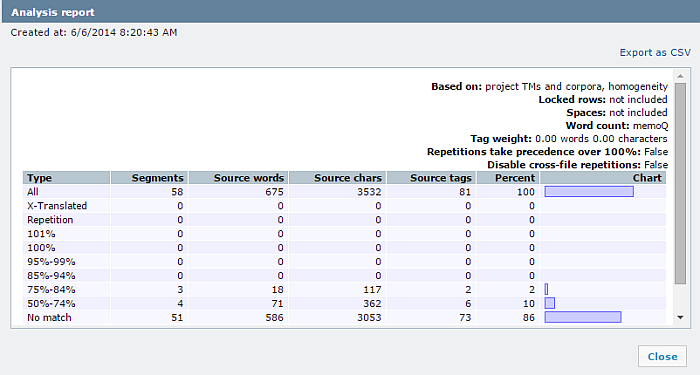Click the 75%-84% row chart bar
The image size is (700, 375).
tap(546, 290)
